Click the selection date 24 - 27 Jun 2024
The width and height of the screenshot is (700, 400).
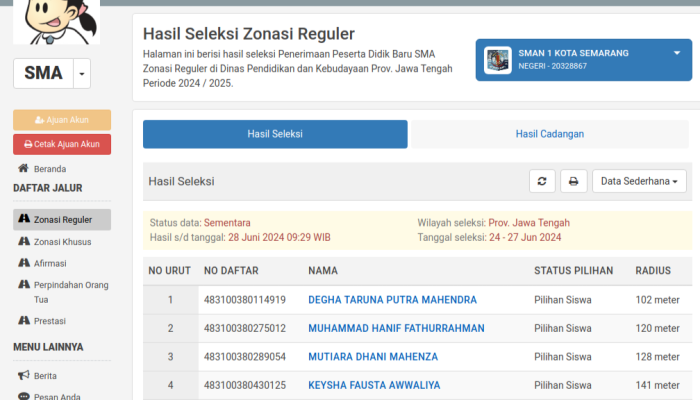click(525, 238)
